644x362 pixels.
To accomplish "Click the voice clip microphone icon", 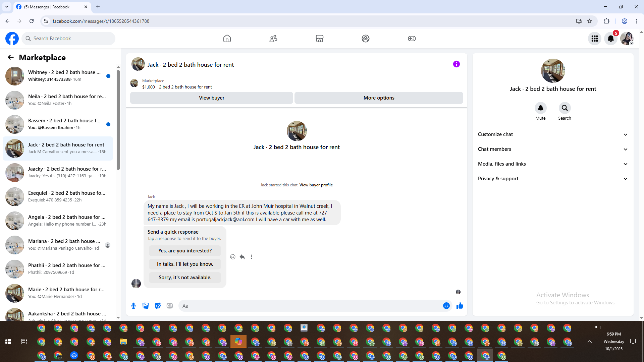I will [133, 306].
